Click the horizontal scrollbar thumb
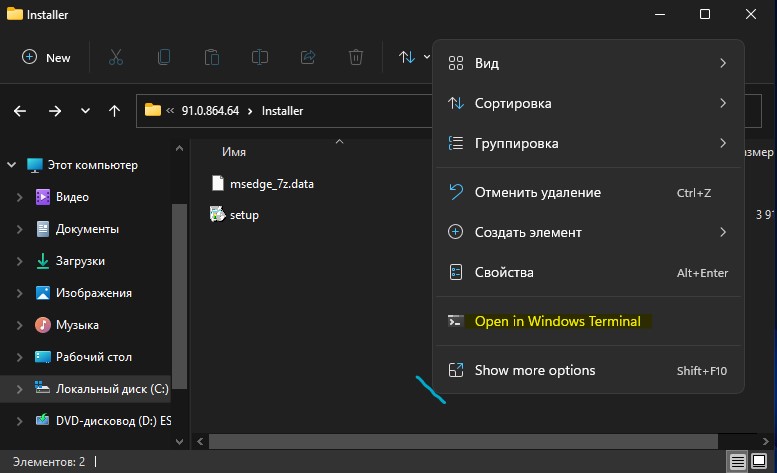This screenshot has height=473, width=777. coord(463,441)
